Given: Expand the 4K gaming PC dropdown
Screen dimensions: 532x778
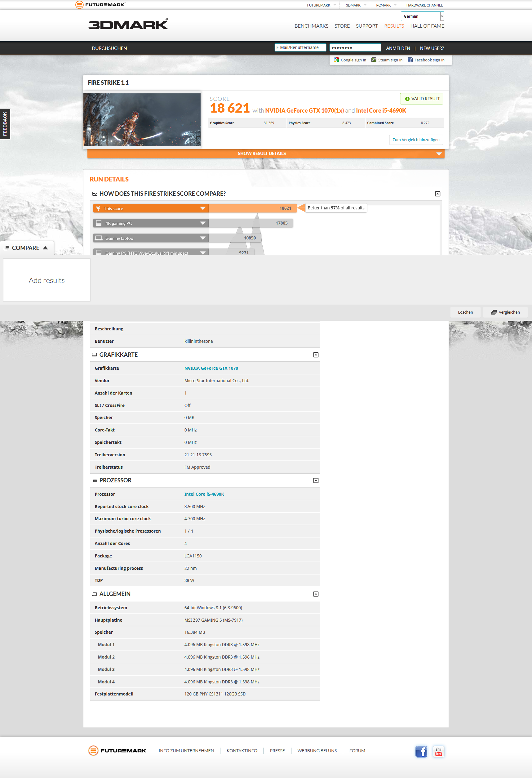Looking at the screenshot, I should (203, 223).
